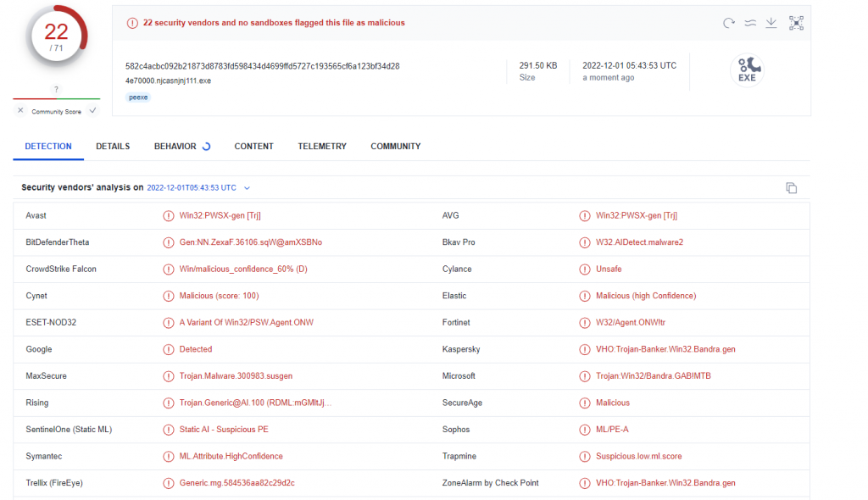Image resolution: width=868 pixels, height=500 pixels.
Task: Click the similar files wave icon
Action: pos(750,23)
